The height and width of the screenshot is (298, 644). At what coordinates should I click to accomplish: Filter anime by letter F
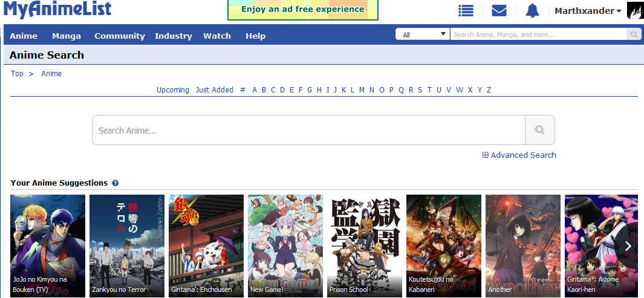[x=301, y=90]
